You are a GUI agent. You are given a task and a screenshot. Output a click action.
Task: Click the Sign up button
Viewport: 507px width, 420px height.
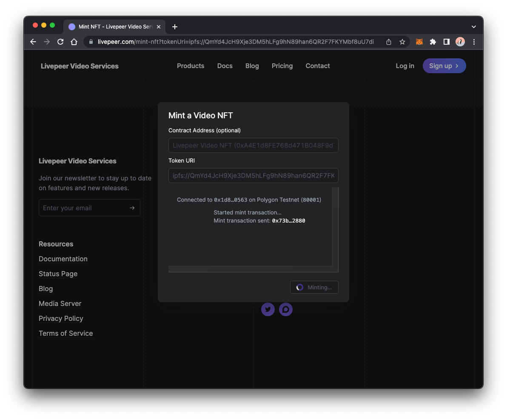[x=444, y=66]
